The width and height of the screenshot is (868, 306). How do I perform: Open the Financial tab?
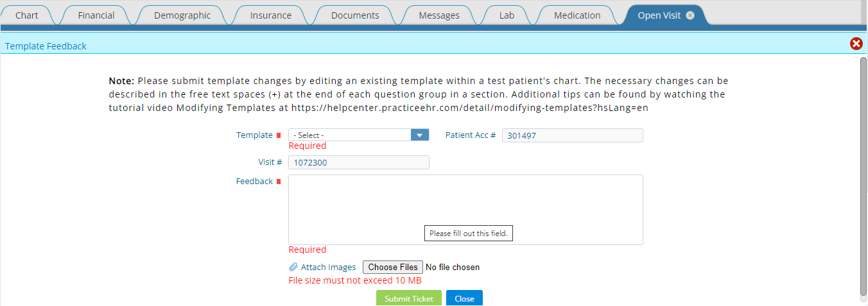(x=96, y=15)
